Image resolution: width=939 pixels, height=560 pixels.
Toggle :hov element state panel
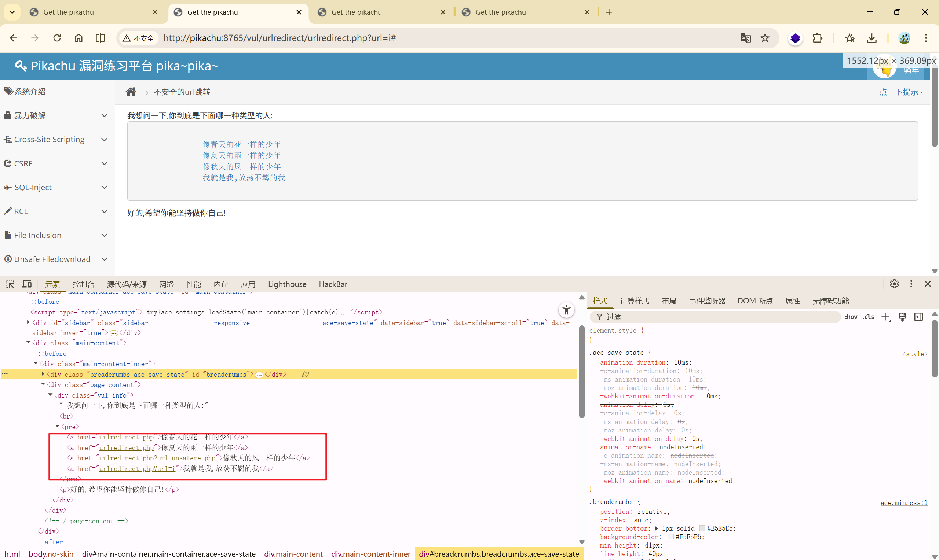tap(851, 317)
